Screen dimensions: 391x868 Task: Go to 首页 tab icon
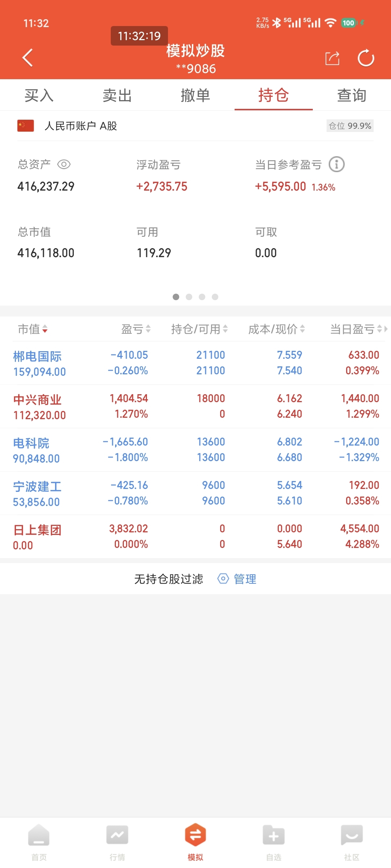(39, 835)
